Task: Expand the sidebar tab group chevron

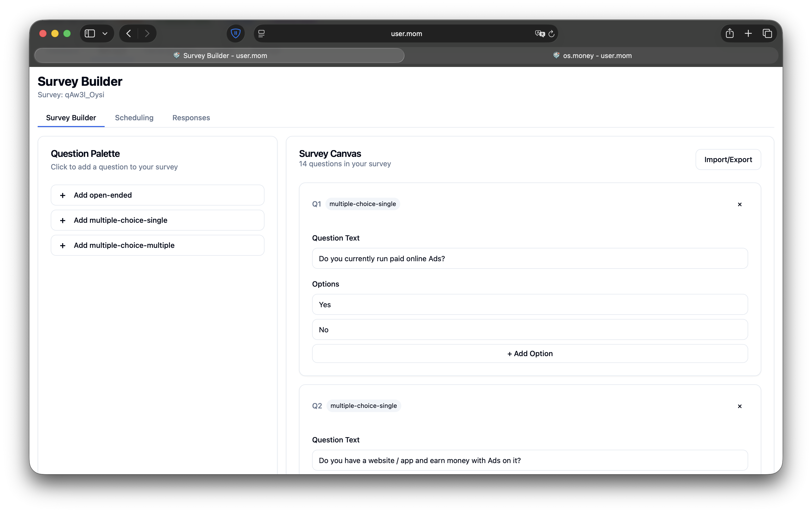Action: coord(105,33)
